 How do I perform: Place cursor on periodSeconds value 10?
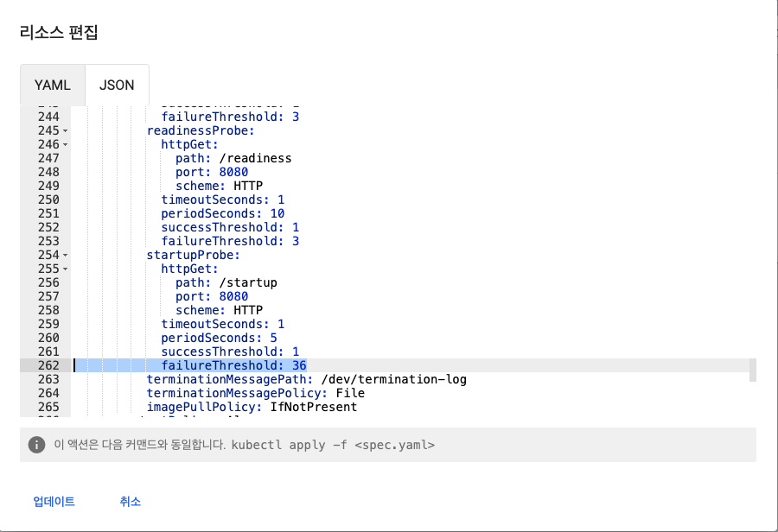coord(277,213)
